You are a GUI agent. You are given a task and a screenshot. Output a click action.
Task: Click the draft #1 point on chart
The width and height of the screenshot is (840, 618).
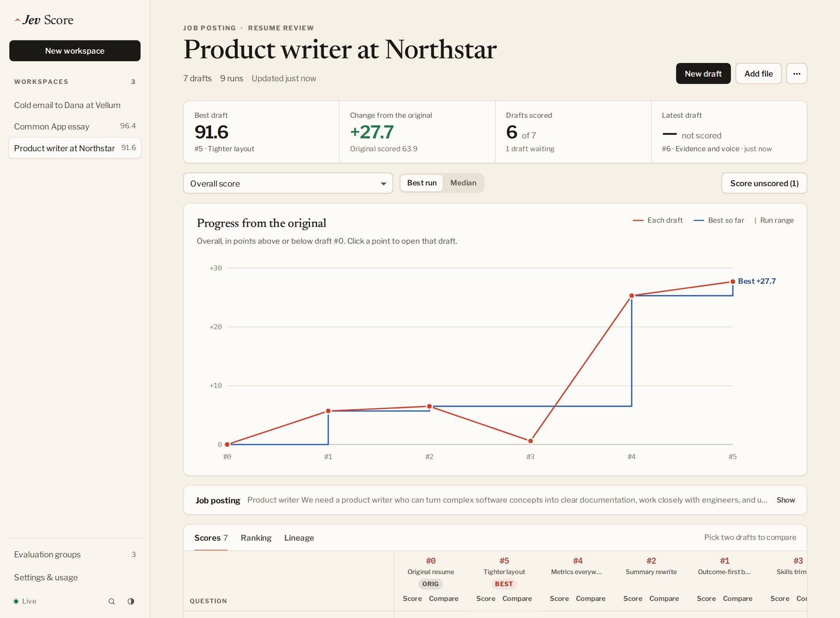328,411
